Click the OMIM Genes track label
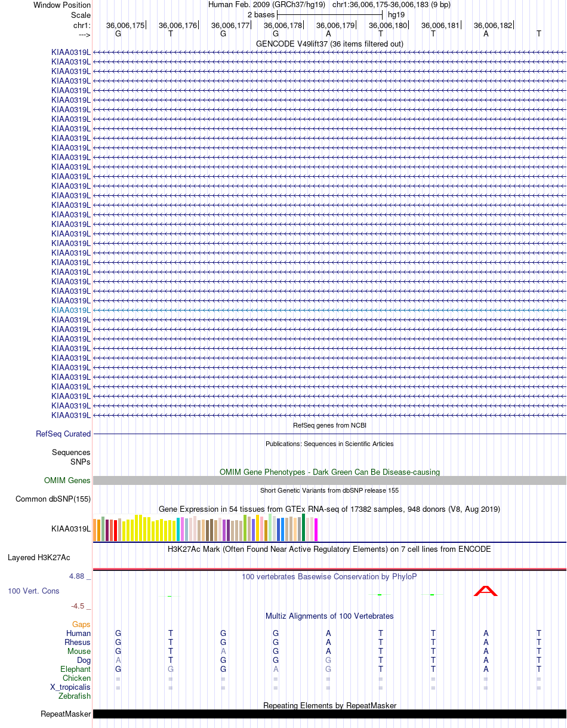Image resolution: width=567 pixels, height=728 pixels. click(67, 481)
